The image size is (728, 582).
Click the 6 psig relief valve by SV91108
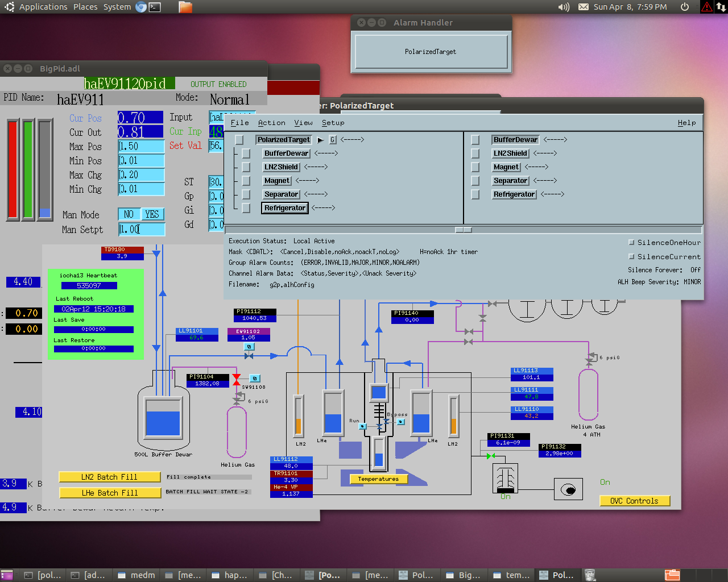tap(238, 398)
